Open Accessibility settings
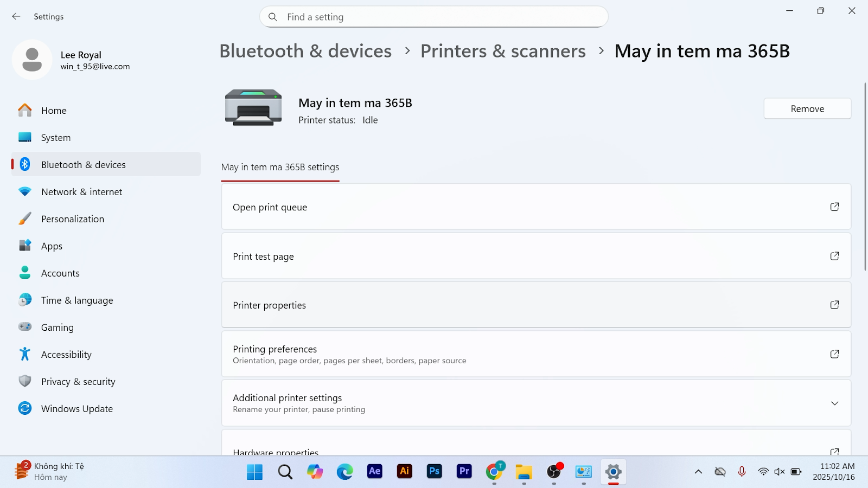This screenshot has height=488, width=868. 66,355
